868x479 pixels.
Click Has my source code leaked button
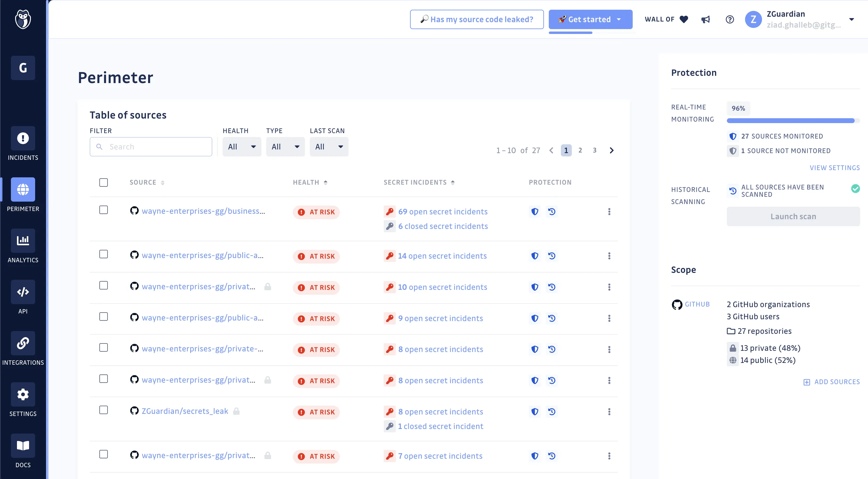tap(477, 20)
